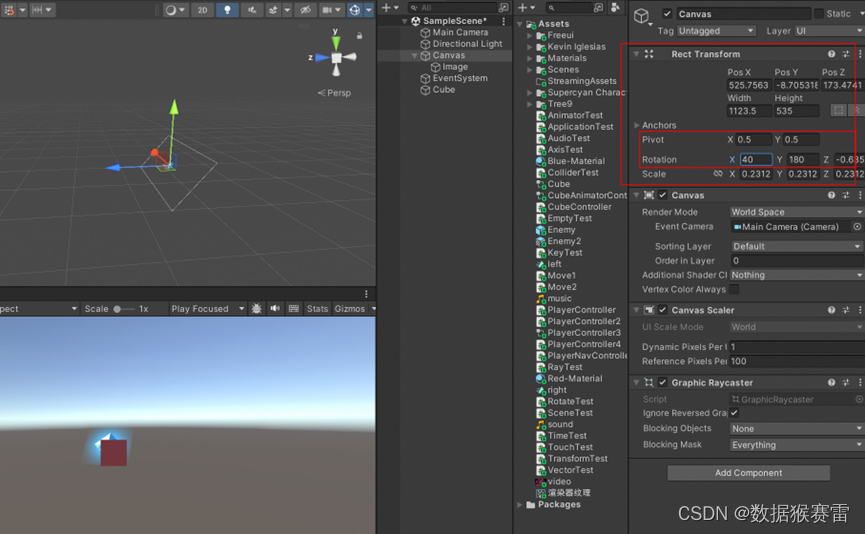
Task: Click the blue Z axis cone on gizmo
Action: click(322, 57)
